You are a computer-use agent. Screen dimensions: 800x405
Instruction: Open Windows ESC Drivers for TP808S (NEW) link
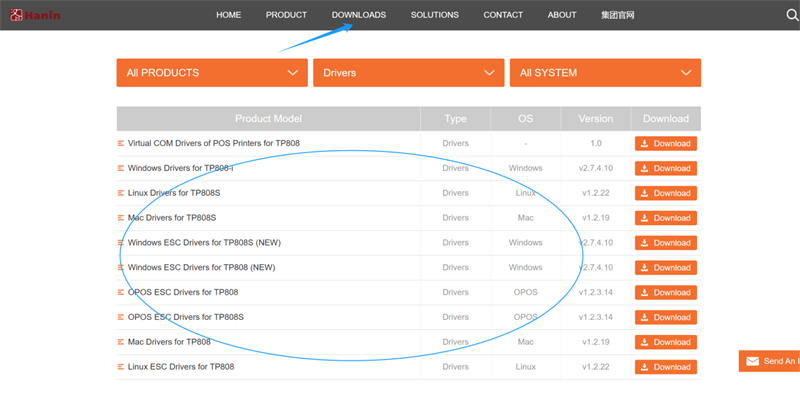pos(204,243)
